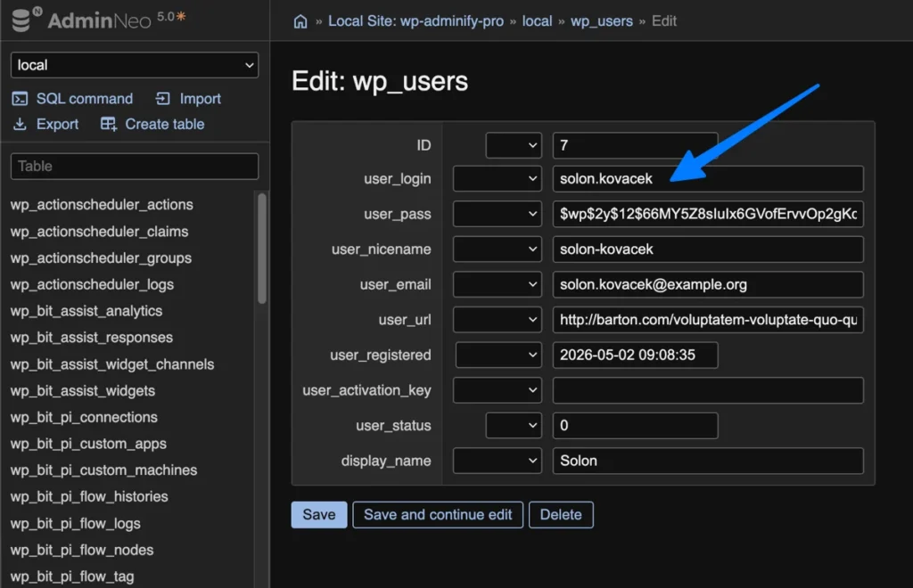Click the user_nicename field solon-kovacek
This screenshot has width=913, height=588.
click(708, 249)
